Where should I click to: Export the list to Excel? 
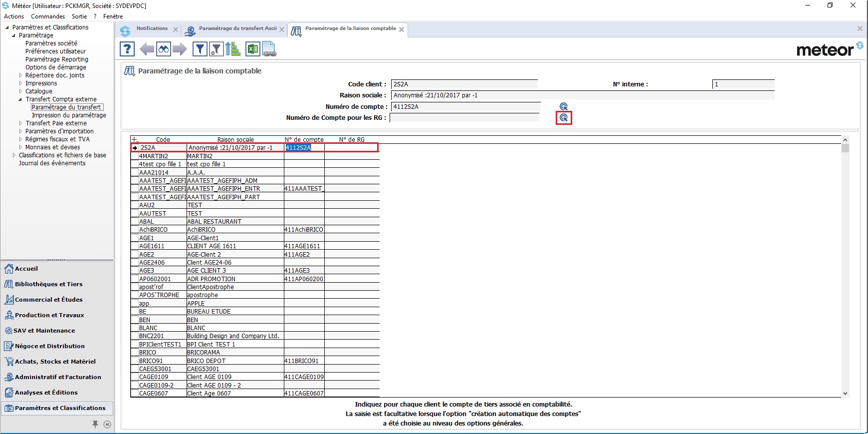tap(253, 49)
